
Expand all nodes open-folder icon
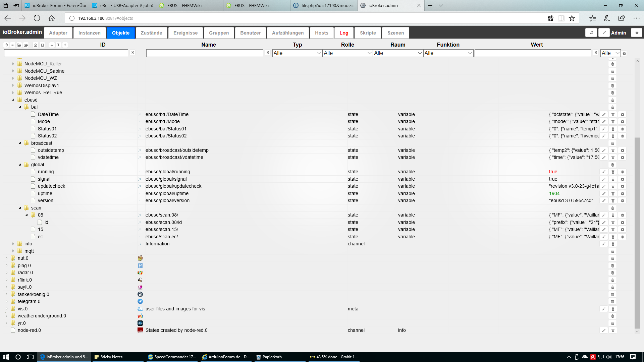pos(26,45)
